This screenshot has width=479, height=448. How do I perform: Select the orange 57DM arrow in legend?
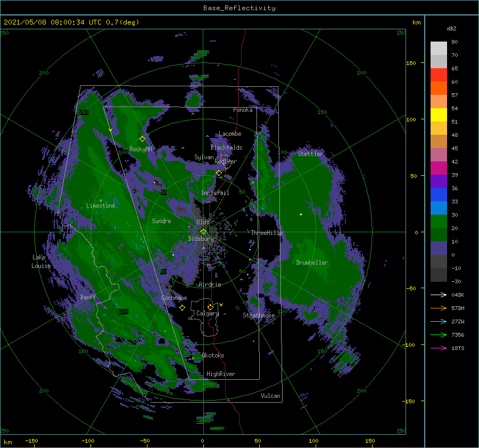[x=439, y=308]
